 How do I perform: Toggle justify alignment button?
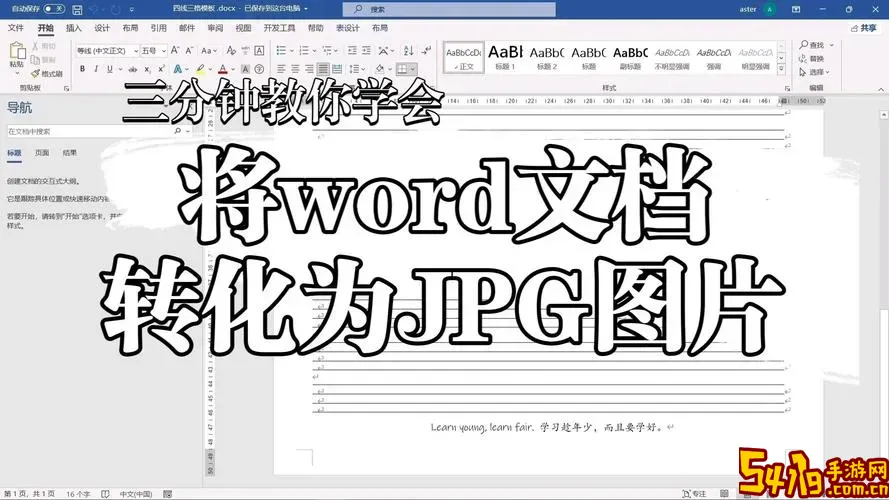323,69
